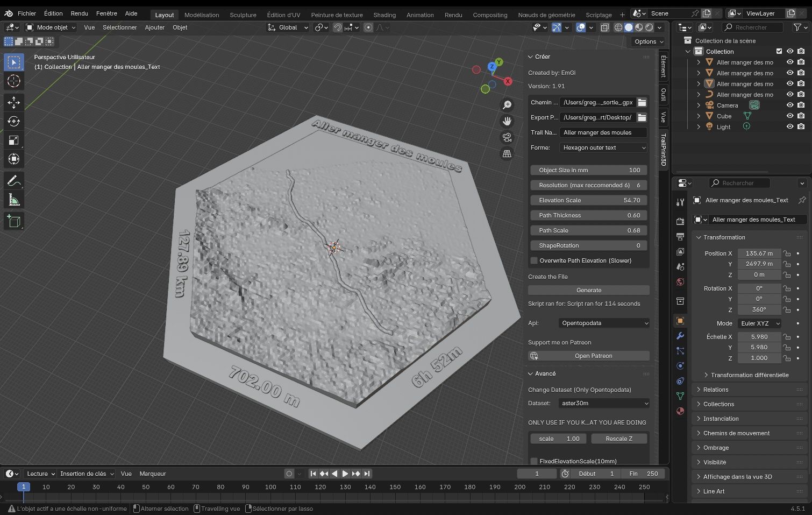This screenshot has height=515, width=812.
Task: Open the Mode objet dropdown
Action: [51, 27]
